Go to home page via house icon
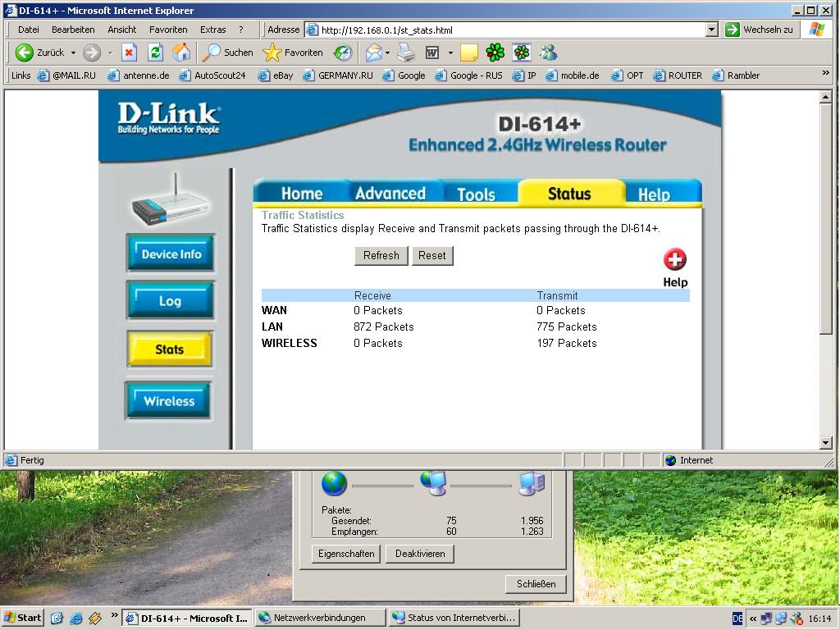Screen dimensions: 840x630 181,52
